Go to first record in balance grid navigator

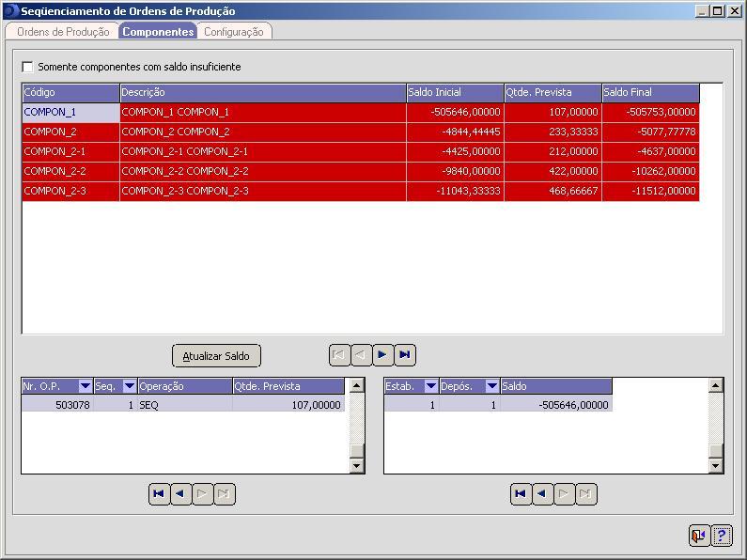click(x=521, y=494)
